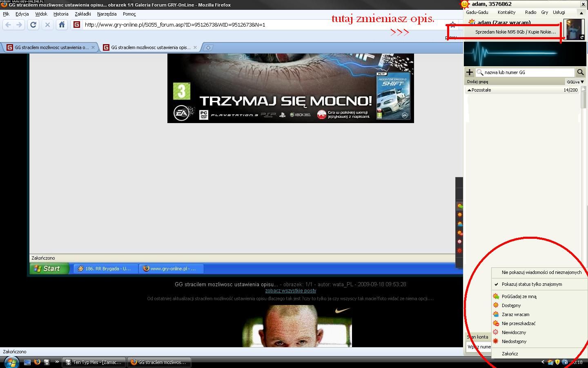Viewport: 588px width, 368px height.
Task: Click the avatar picture of adam
Action: click(574, 29)
